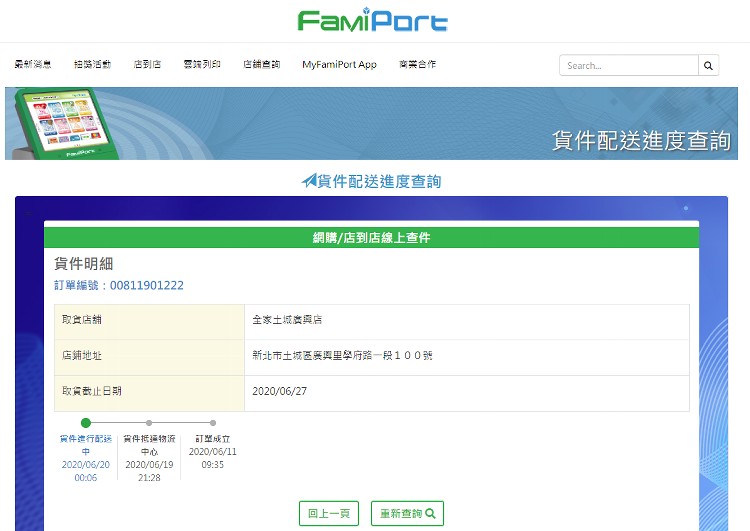Open the 店到店 menu item
750x531 pixels.
pyautogui.click(x=147, y=64)
